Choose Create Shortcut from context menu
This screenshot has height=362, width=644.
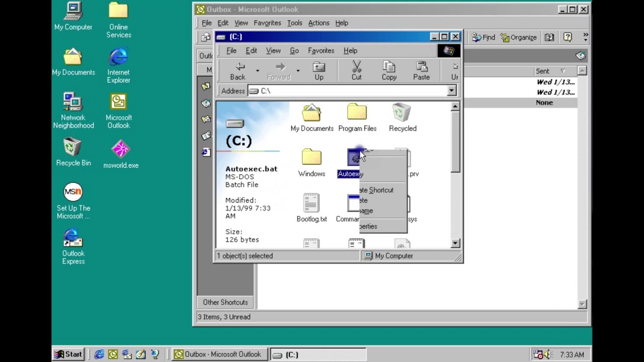point(382,190)
